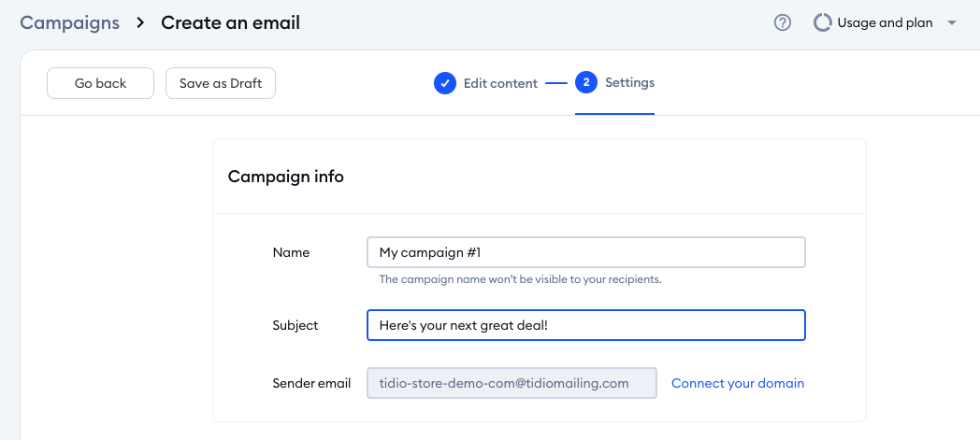Click the breadcrumb chevron after Campaigns

tap(140, 23)
